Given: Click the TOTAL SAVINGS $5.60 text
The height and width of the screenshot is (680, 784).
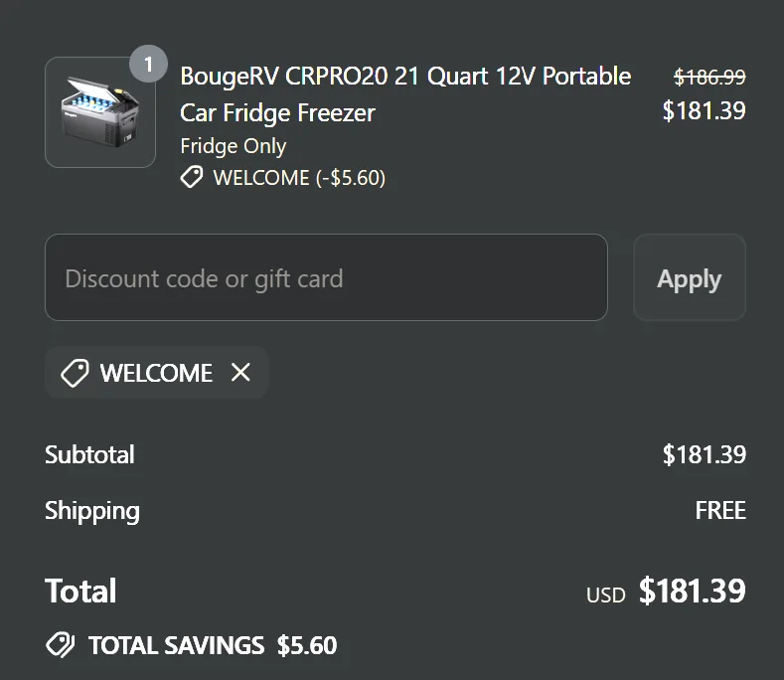Looking at the screenshot, I should click(213, 645).
